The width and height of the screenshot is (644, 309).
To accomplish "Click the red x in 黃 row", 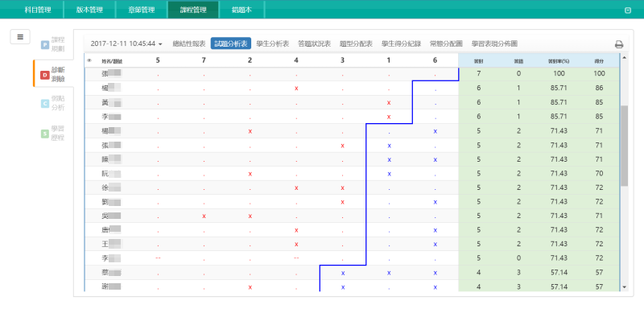I will (389, 102).
